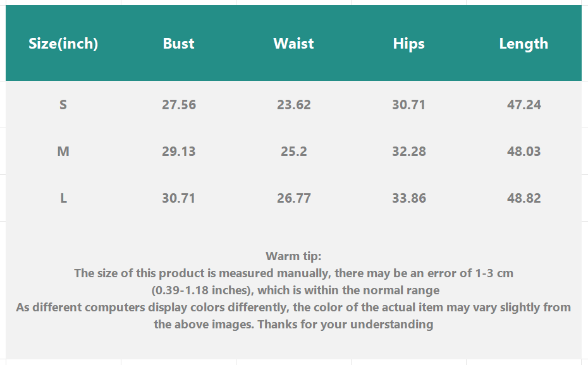588x365 pixels.
Task: Select length value 48.03
Action: pyautogui.click(x=524, y=152)
